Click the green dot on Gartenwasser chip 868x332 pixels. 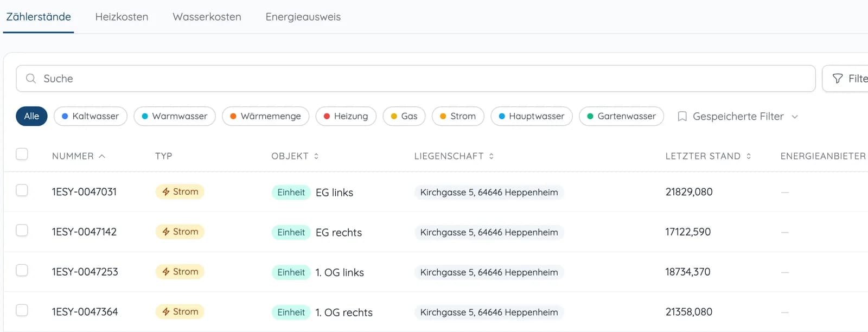(590, 116)
